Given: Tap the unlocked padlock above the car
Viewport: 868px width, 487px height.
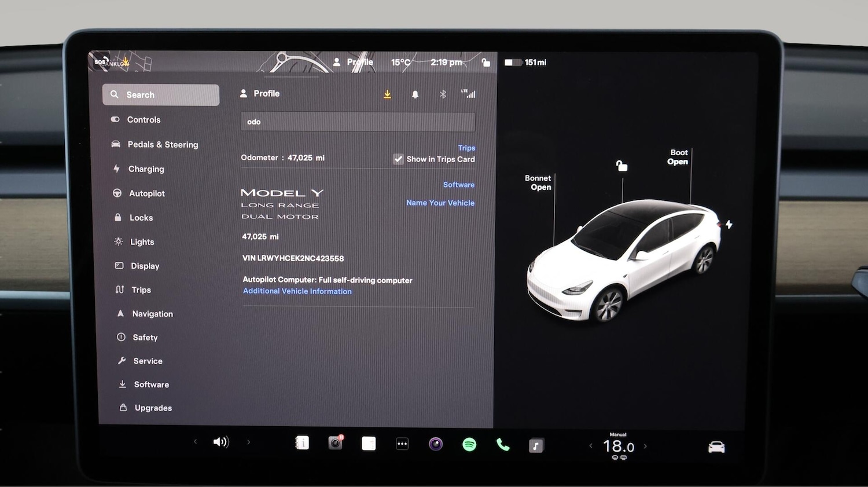Looking at the screenshot, I should click(621, 166).
